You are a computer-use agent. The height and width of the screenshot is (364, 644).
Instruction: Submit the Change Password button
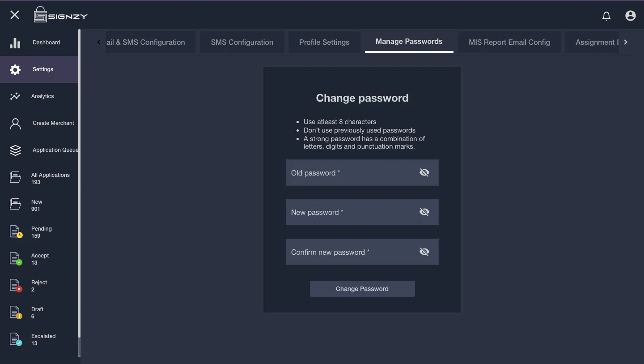(362, 289)
